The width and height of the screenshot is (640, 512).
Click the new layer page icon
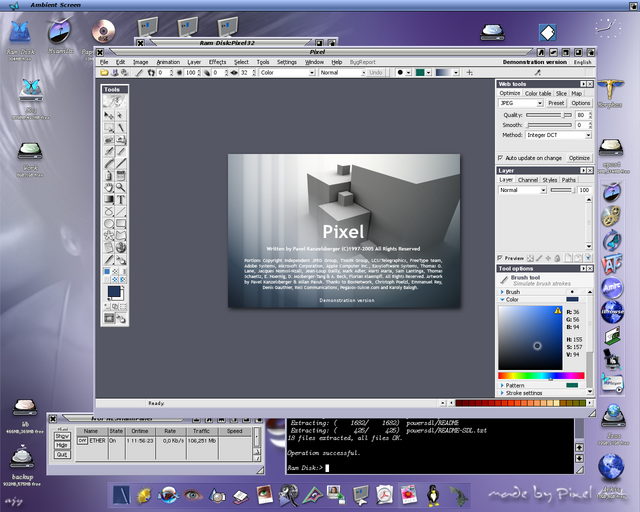568,258
